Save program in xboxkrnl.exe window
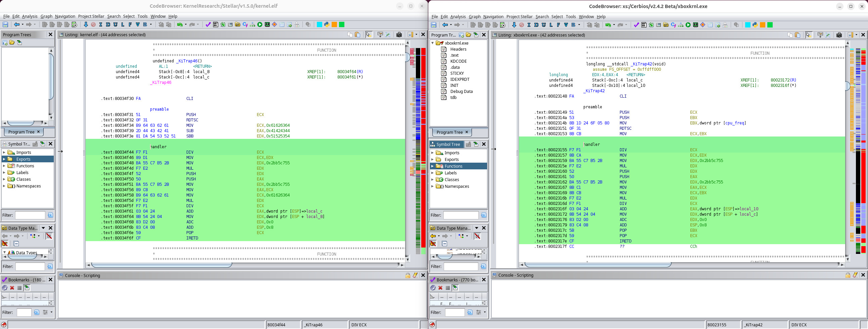868x329 pixels. click(434, 25)
